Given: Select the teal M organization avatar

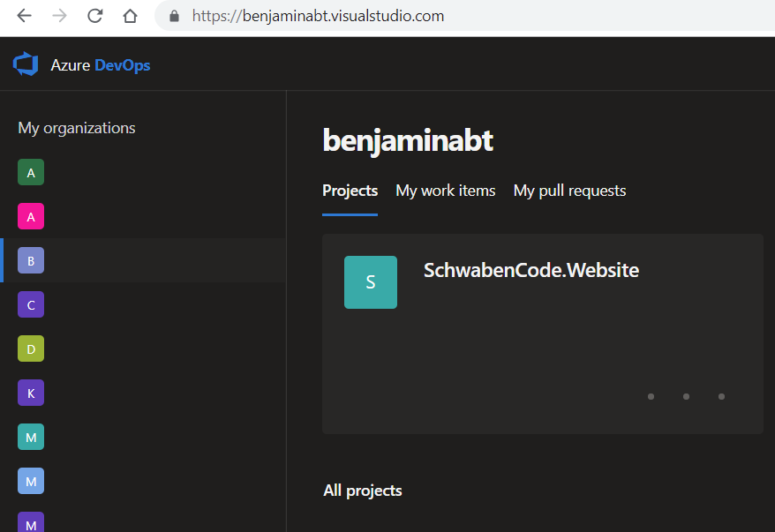Looking at the screenshot, I should pos(31,437).
